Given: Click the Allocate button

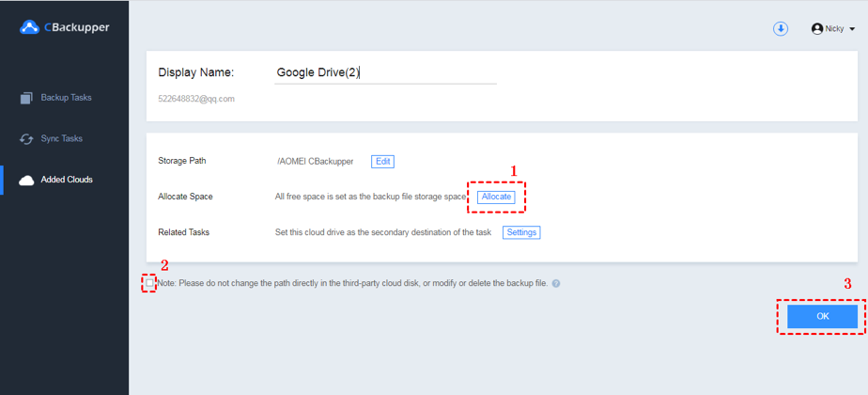Looking at the screenshot, I should tap(496, 197).
